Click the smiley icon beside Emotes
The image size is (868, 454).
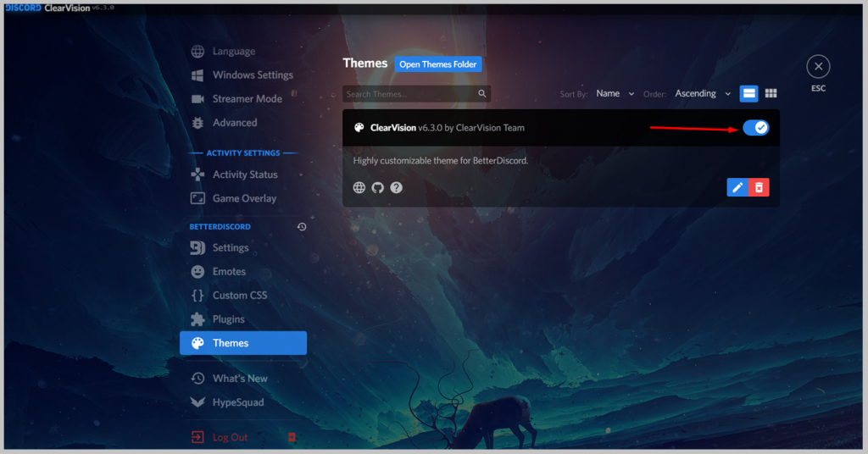(198, 272)
